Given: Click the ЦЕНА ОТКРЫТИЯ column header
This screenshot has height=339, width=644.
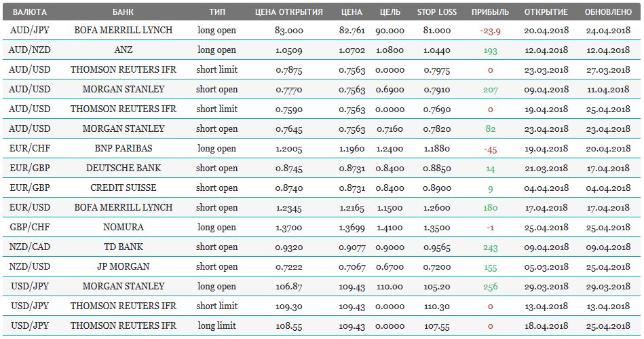Looking at the screenshot, I should pos(288,12).
